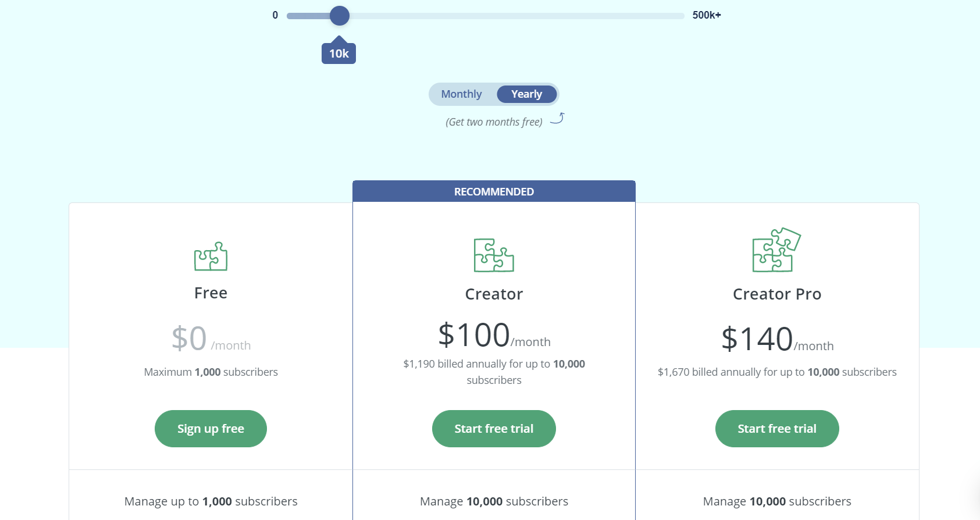
Task: Click the Creator Pro plan title
Action: pyautogui.click(x=777, y=294)
